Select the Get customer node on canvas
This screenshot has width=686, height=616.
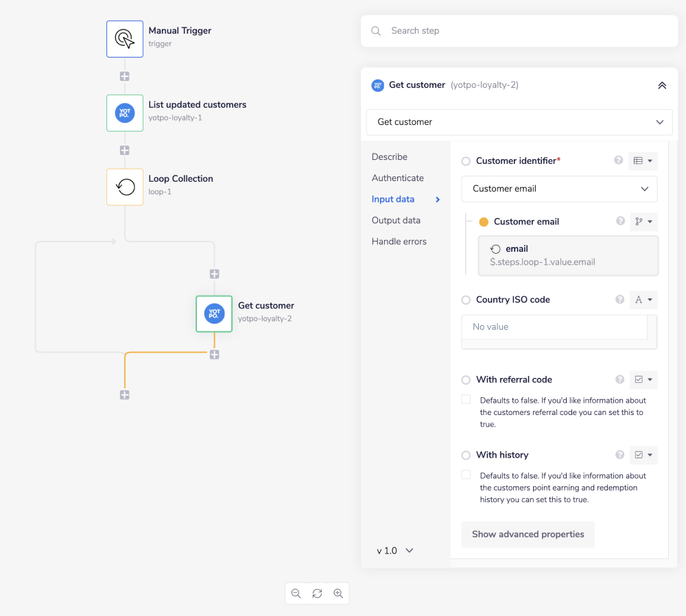[x=214, y=313]
